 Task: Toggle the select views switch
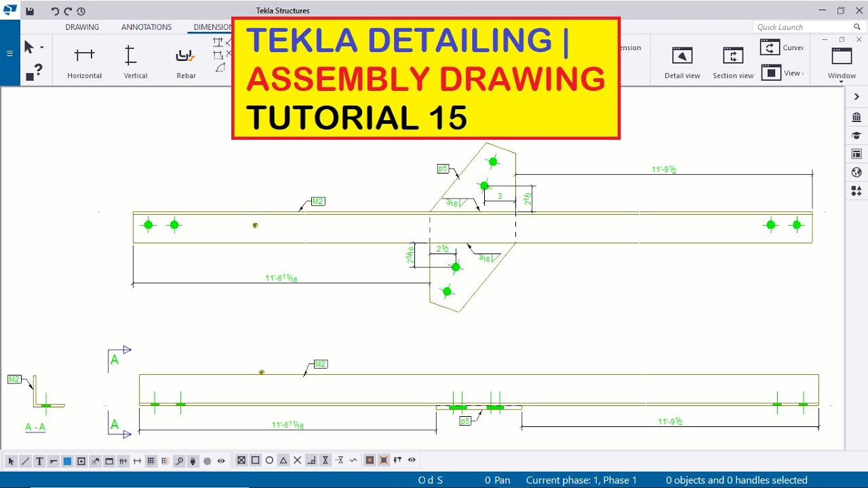pos(109,461)
